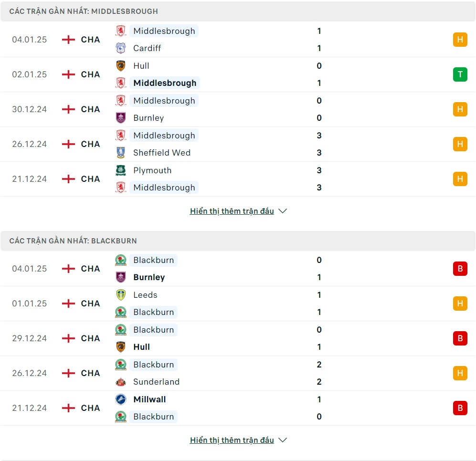The width and height of the screenshot is (476, 461).
Task: Select the Sheffield Wed team name
Action: tap(162, 153)
